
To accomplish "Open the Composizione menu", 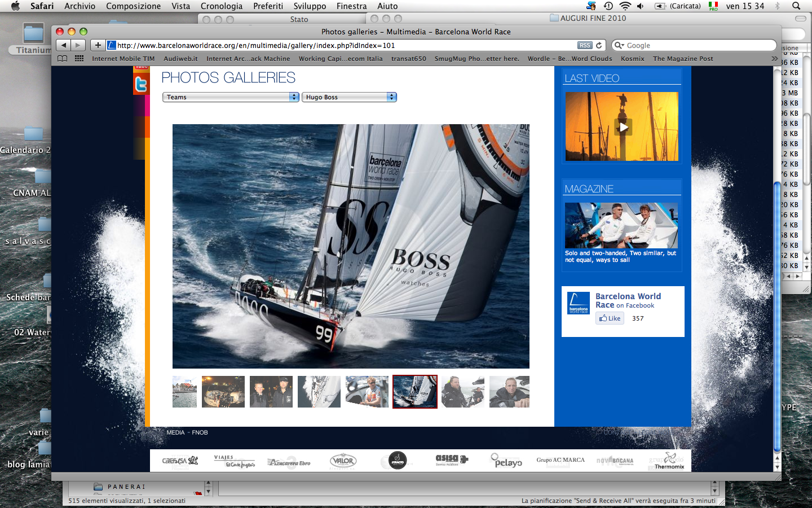I will coord(134,6).
